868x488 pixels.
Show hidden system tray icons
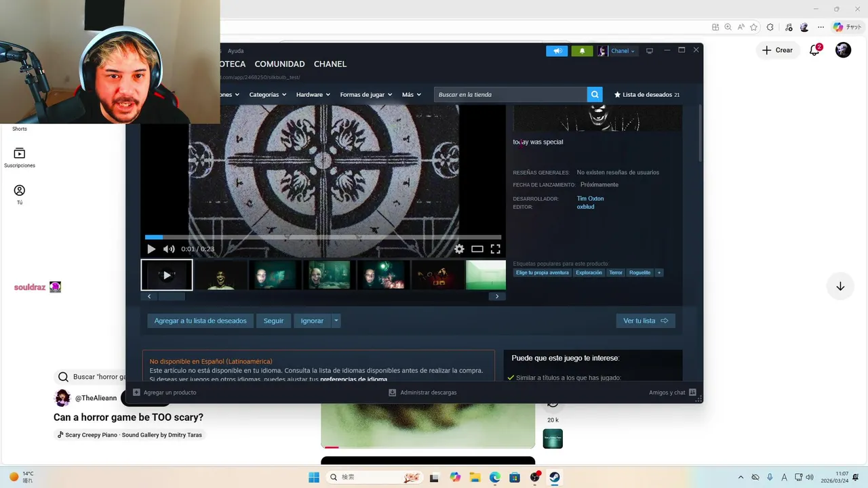(741, 477)
